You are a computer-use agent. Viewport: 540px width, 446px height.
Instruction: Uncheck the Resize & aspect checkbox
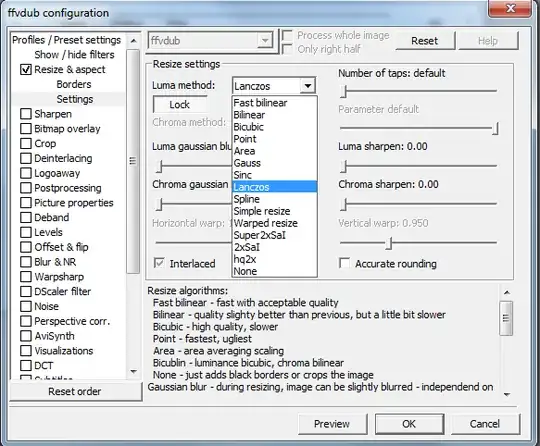[26, 70]
